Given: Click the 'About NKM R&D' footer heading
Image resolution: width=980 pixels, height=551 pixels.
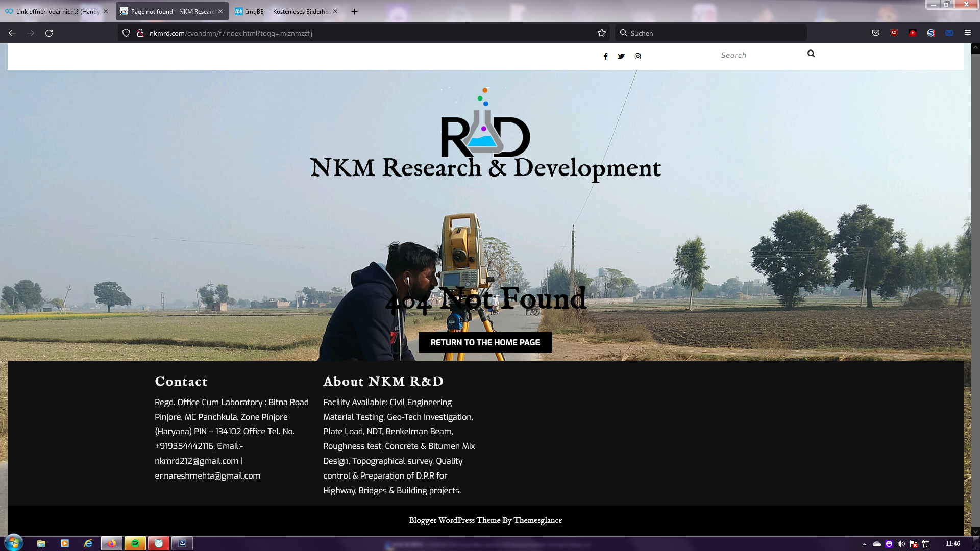Looking at the screenshot, I should point(383,382).
